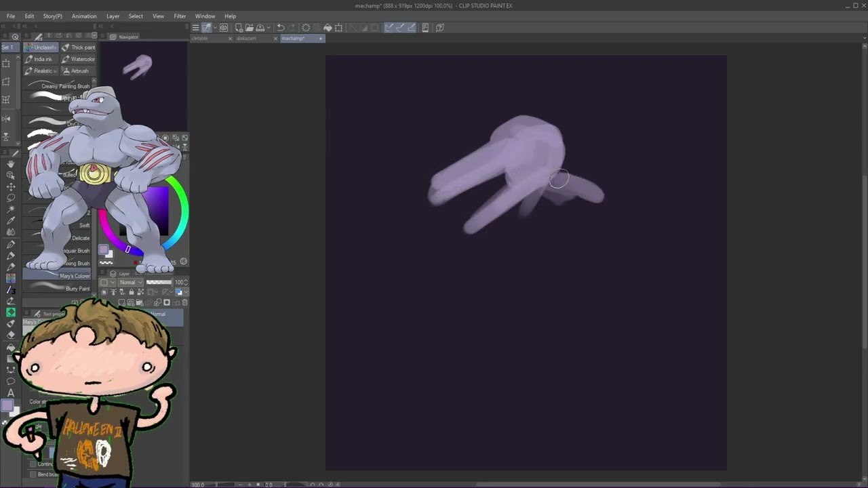Click the vertical canvas scrollbar
The width and height of the screenshot is (868, 488).
click(x=865, y=261)
